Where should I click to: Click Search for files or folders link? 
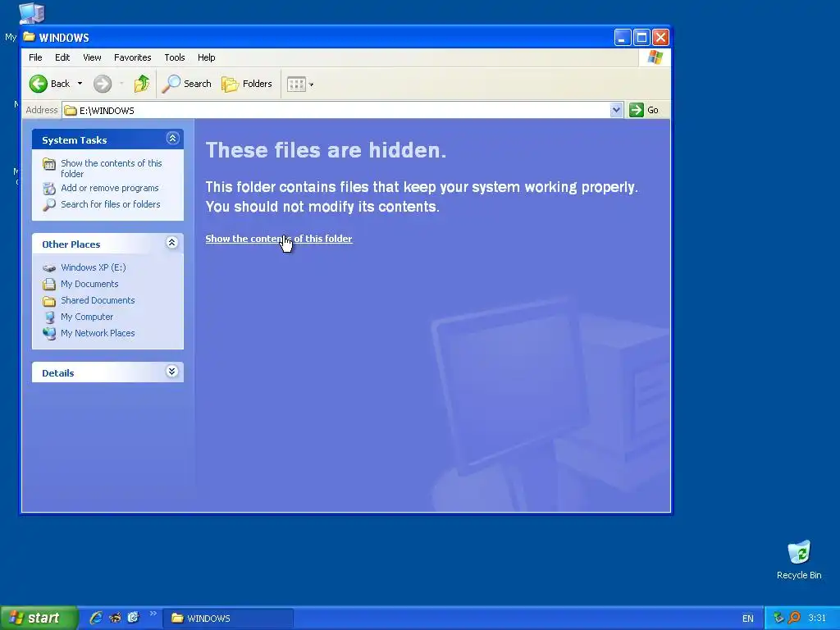click(111, 204)
